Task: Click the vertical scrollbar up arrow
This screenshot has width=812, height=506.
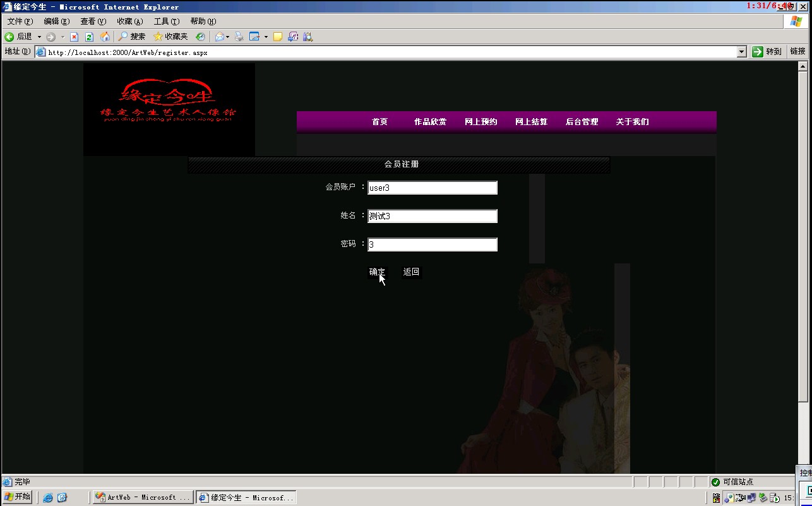Action: 803,66
